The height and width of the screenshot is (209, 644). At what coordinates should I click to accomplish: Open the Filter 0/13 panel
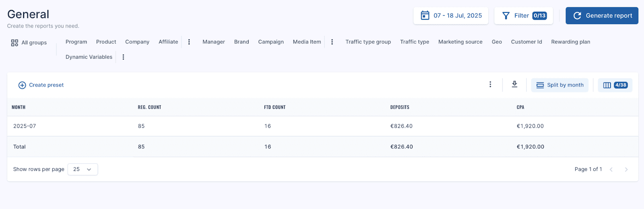click(524, 16)
